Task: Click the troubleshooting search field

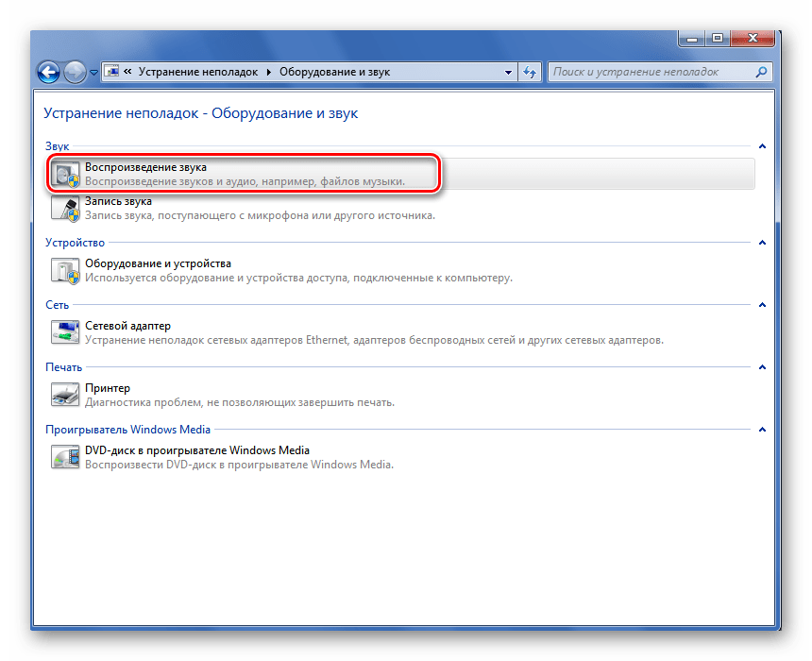Action: coord(650,72)
